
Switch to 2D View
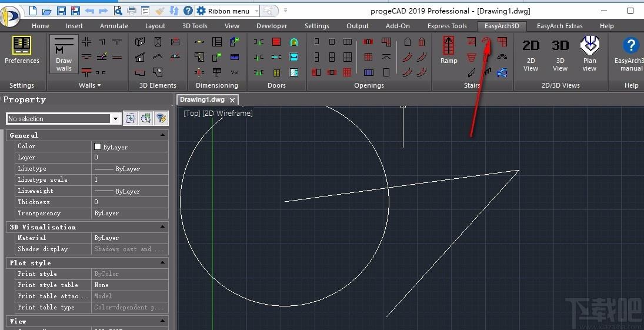click(x=530, y=54)
